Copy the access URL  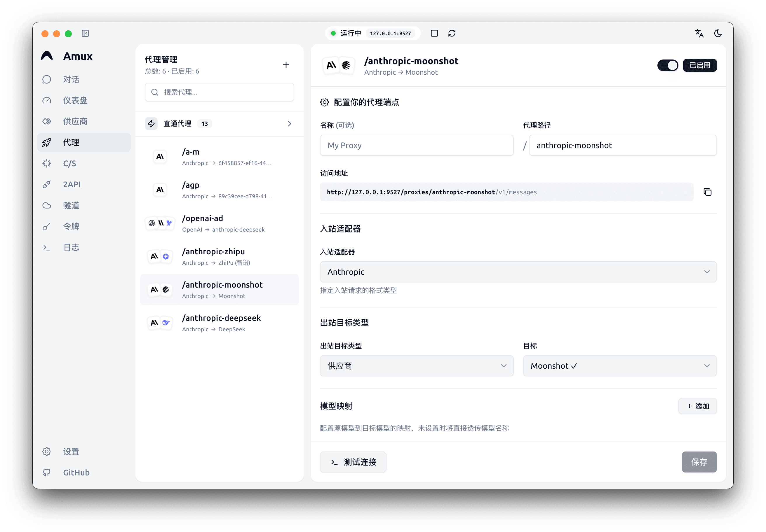click(707, 192)
